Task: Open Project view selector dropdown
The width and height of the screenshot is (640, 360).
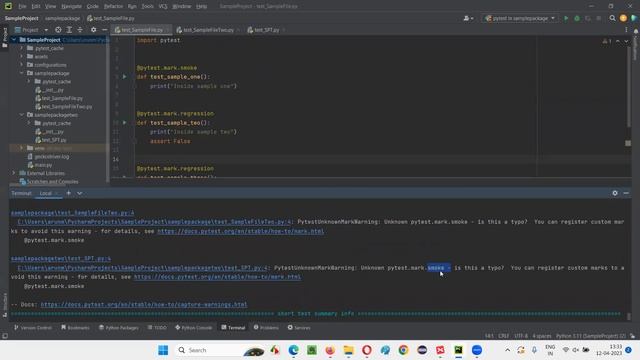Action: 31,30
